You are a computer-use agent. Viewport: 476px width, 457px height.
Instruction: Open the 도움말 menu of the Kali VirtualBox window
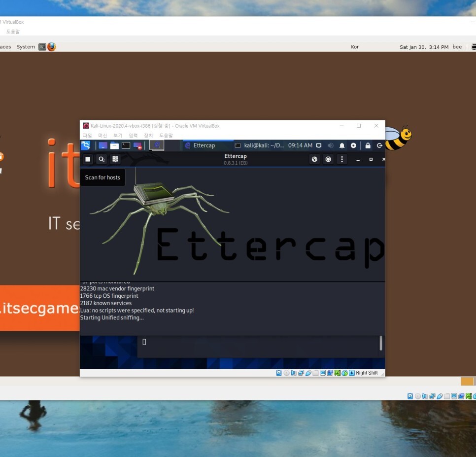pyautogui.click(x=166, y=136)
